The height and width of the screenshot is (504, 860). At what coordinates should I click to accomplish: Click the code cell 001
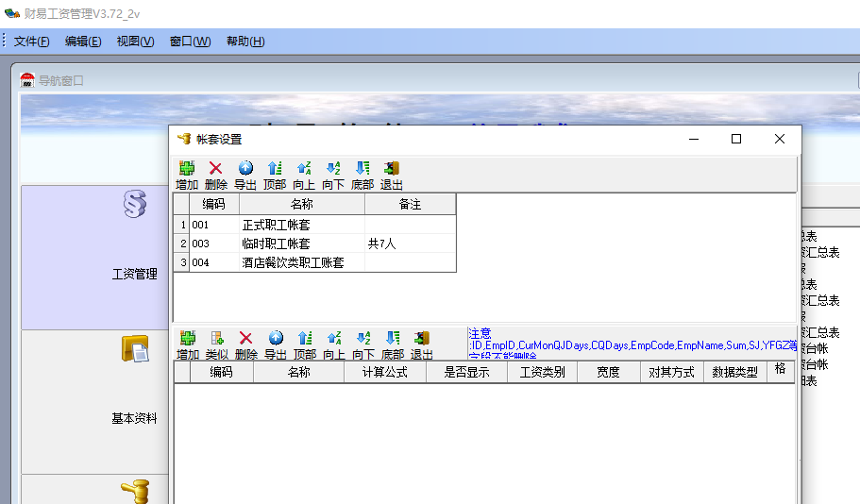click(214, 225)
